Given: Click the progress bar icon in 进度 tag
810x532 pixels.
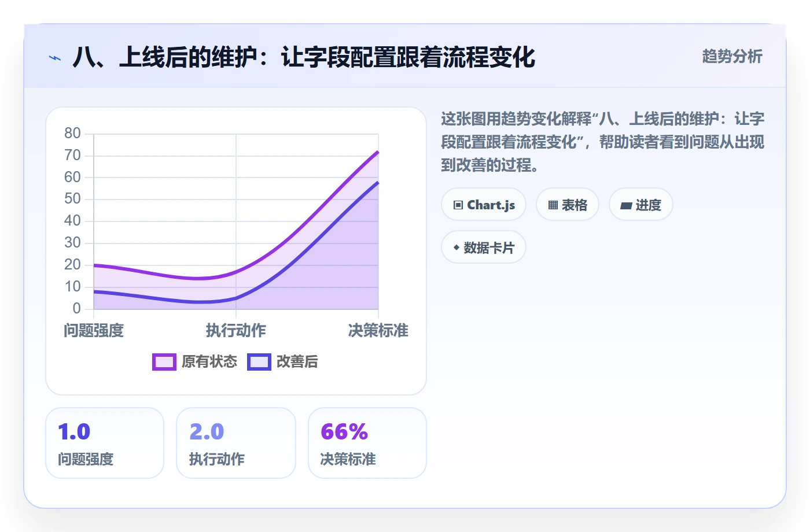Looking at the screenshot, I should point(626,205).
